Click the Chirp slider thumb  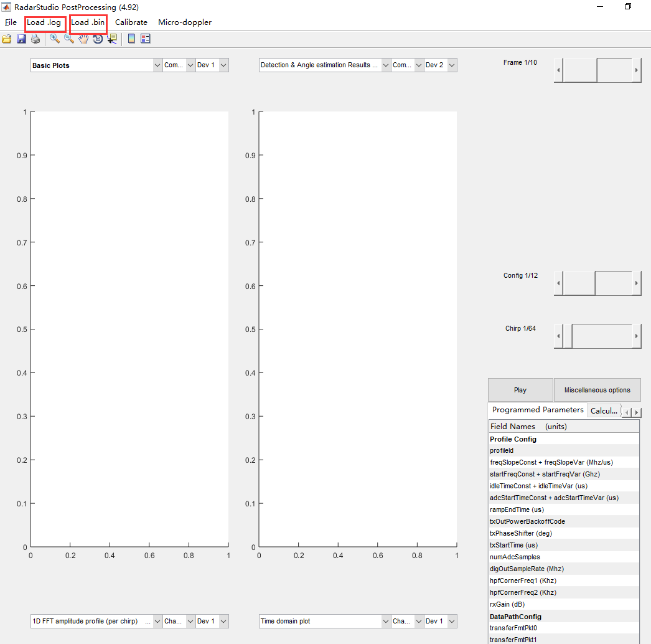click(568, 336)
